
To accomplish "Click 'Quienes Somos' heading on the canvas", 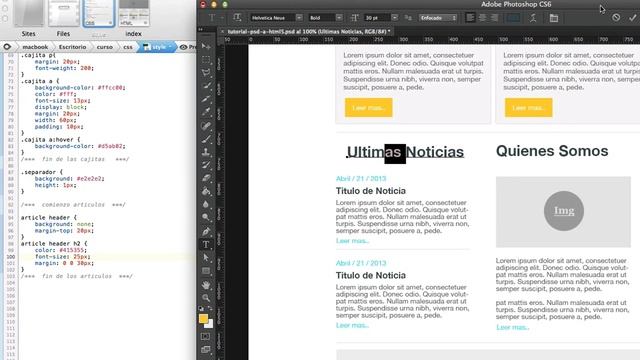I will click(552, 151).
